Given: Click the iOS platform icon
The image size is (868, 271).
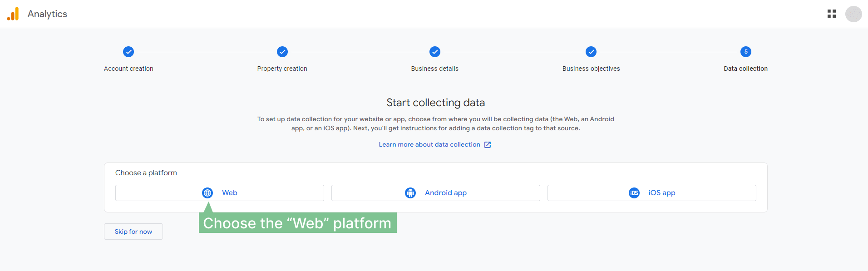Looking at the screenshot, I should [634, 193].
